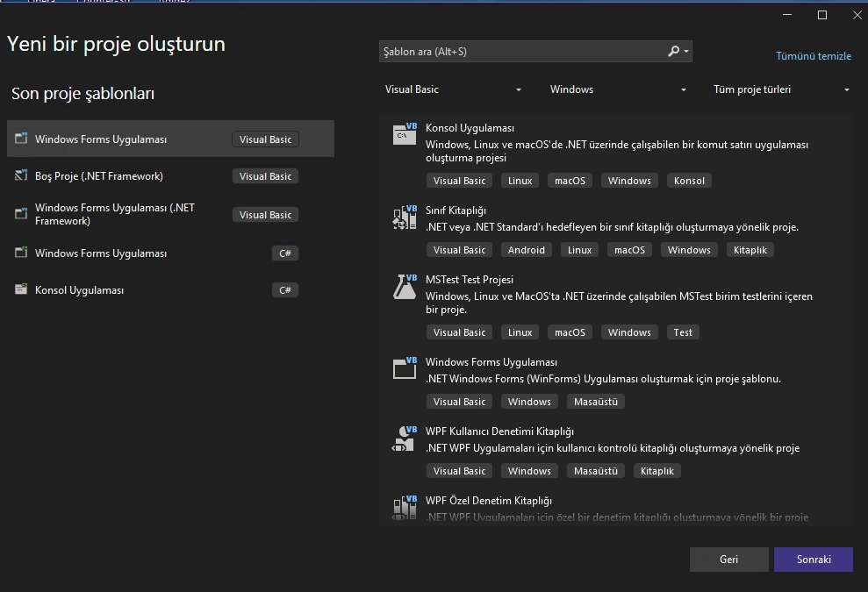Select recent Windows Forms Uygulaması C# entry
868x592 pixels.
point(170,253)
